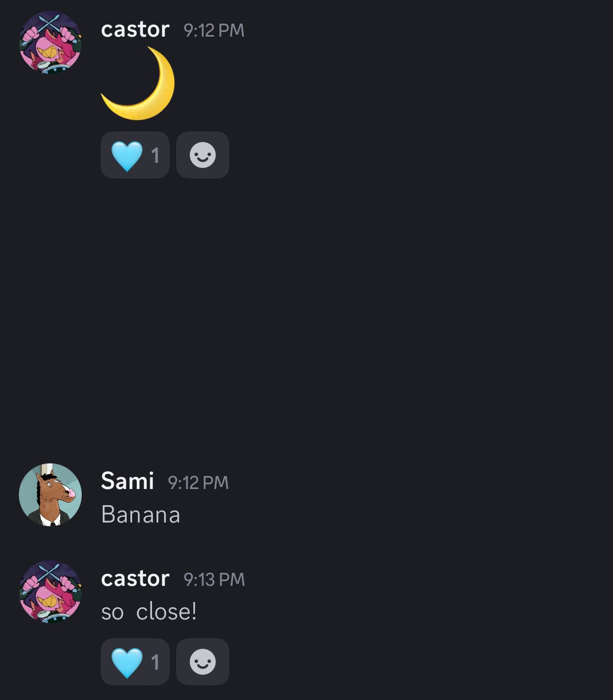Open castor's profile via top username
613x700 pixels.
point(135,29)
